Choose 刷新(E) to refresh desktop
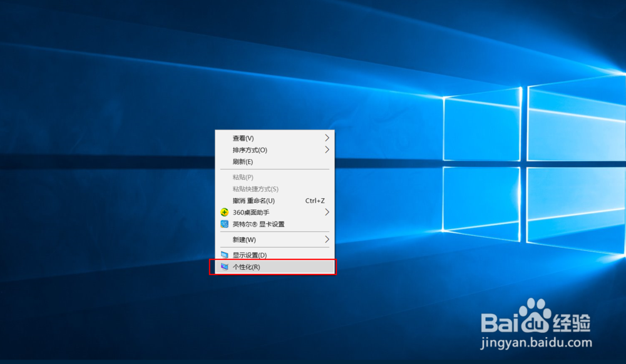The height and width of the screenshot is (364, 626). tap(275, 162)
